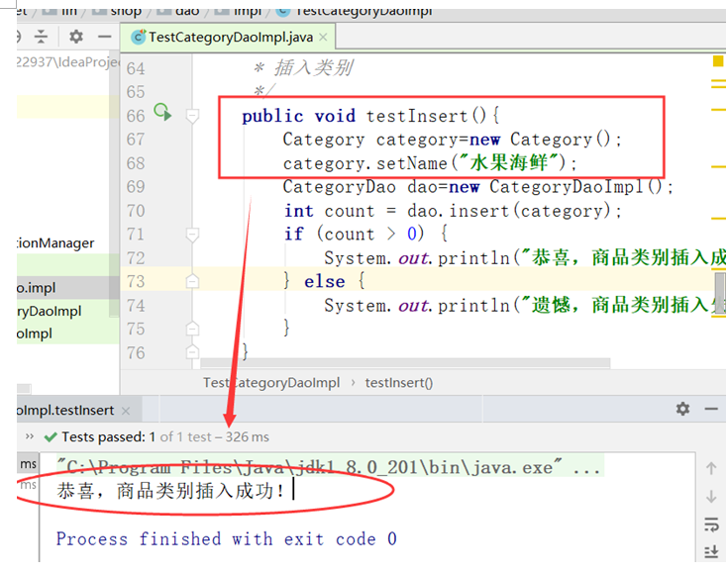Screen dimensions: 728x574
Task: Click console output '恭喜，商品类别插入成功！'
Action: [170, 491]
